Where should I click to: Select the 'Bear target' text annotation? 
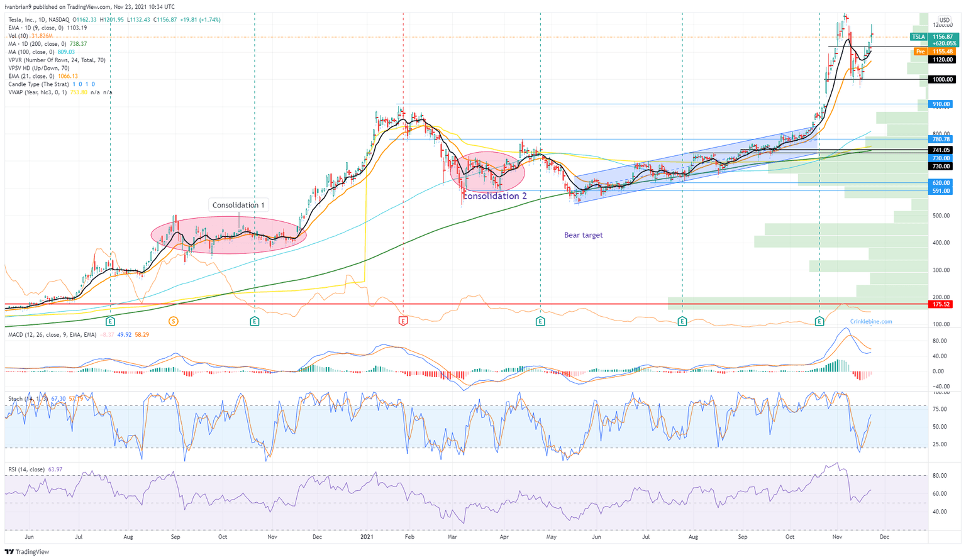[x=583, y=235]
